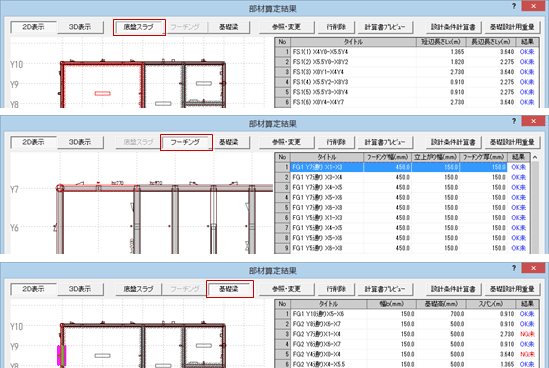
Task: Click the magenta highlighted foundation beam near Y9
Action: click(x=62, y=355)
